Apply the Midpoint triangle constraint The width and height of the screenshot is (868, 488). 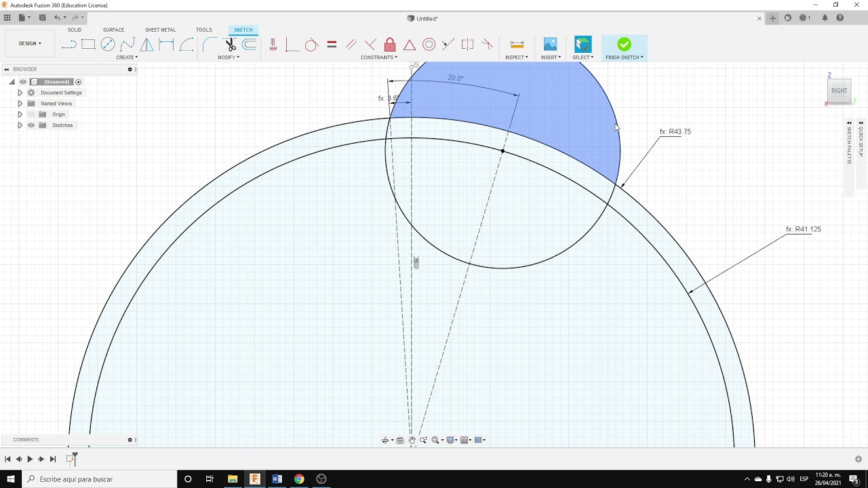[x=410, y=45]
